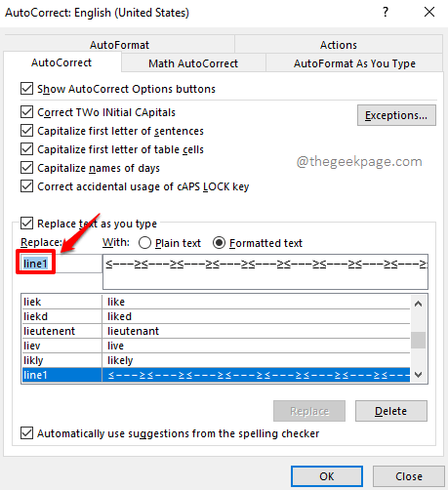Close the AutoCorrect dialog with X
The image size is (448, 490).
[429, 12]
